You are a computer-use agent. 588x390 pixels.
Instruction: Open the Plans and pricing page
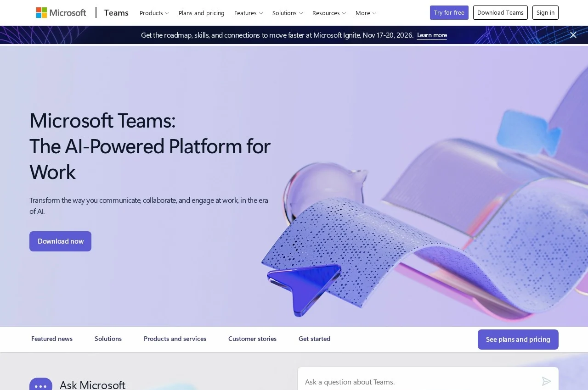point(202,13)
